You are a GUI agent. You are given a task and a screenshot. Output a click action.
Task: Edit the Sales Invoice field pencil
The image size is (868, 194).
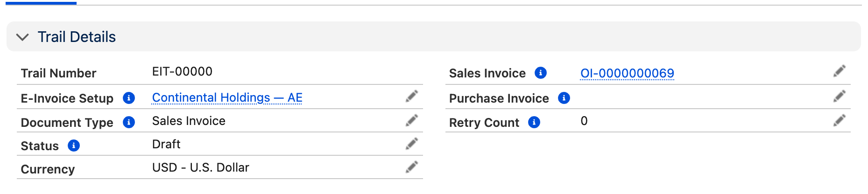tap(840, 71)
